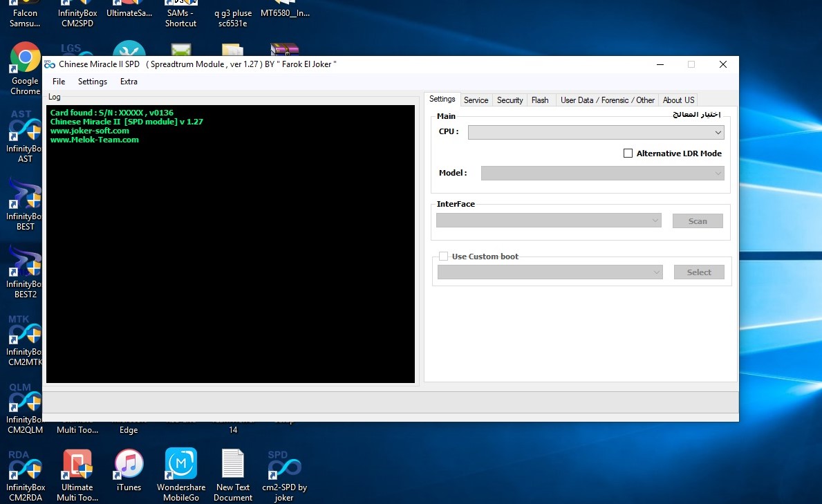Open the File menu
The width and height of the screenshot is (822, 504).
(x=59, y=82)
